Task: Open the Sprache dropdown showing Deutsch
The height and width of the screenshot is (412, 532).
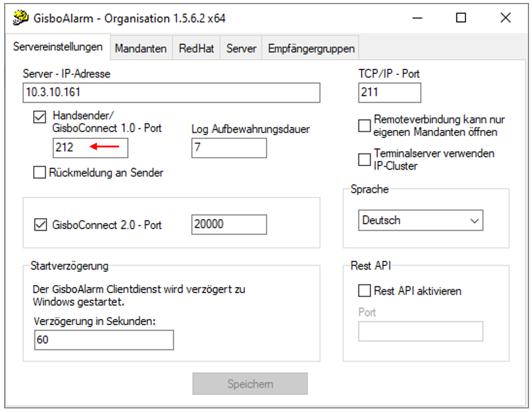Action: [421, 220]
